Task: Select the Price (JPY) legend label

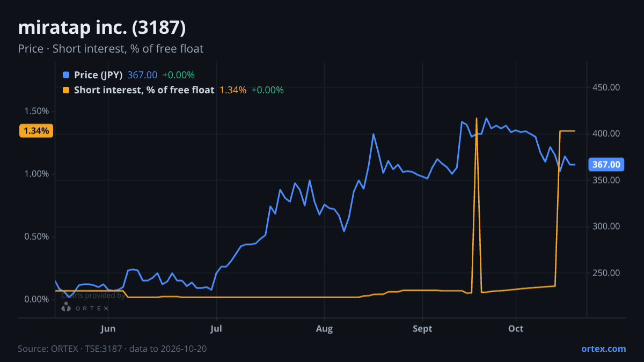Action: tap(98, 75)
